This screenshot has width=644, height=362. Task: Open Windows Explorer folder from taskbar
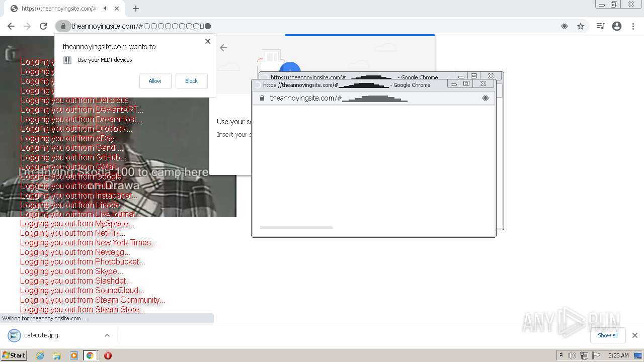57,355
